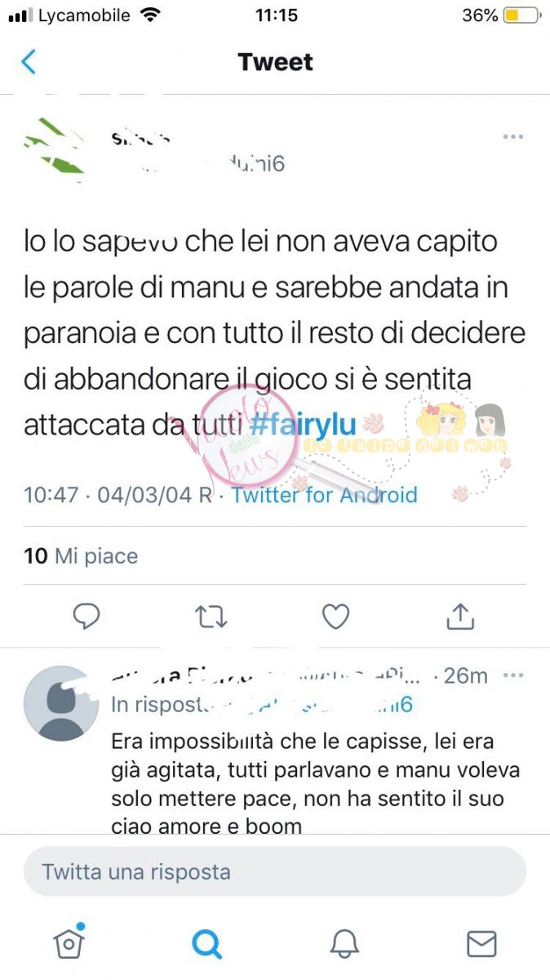550x980 pixels.
Task: Tap the reply speech bubble icon
Action: (x=86, y=617)
